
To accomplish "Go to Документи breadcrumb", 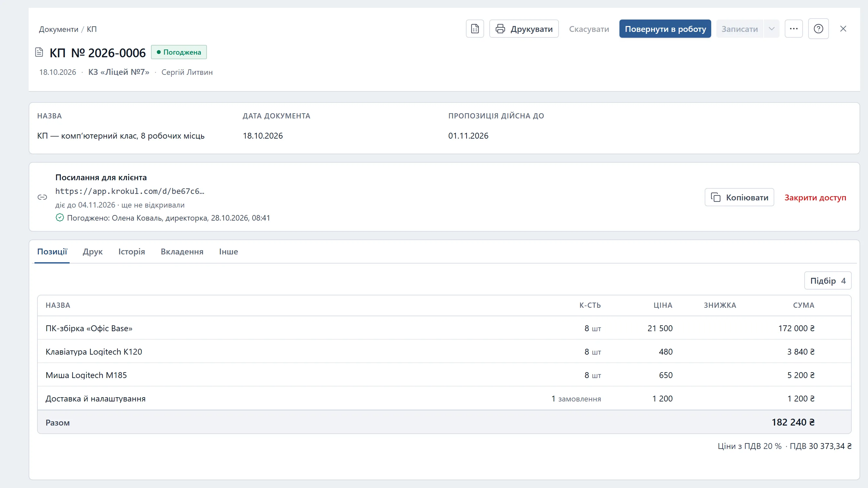I will [58, 29].
